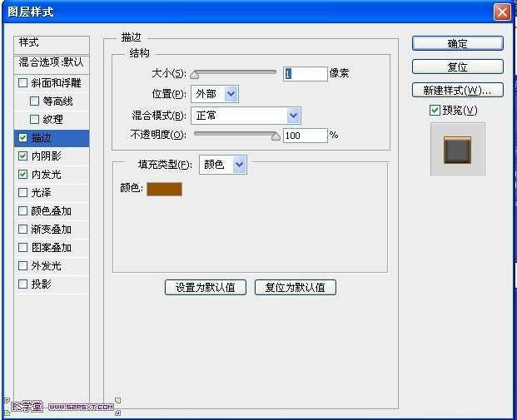Open the 位置 dropdown showing 外部
Image resolution: width=517 pixels, height=420 pixels.
pyautogui.click(x=215, y=94)
